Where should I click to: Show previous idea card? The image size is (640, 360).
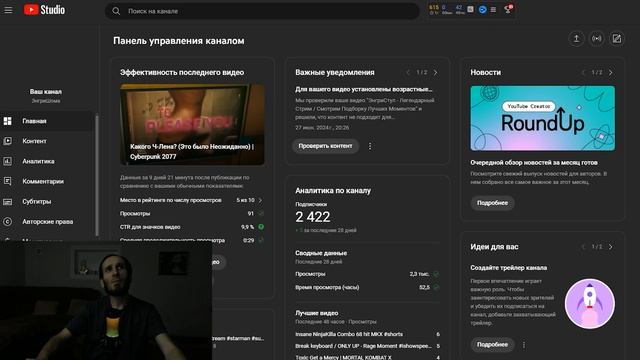(583, 247)
